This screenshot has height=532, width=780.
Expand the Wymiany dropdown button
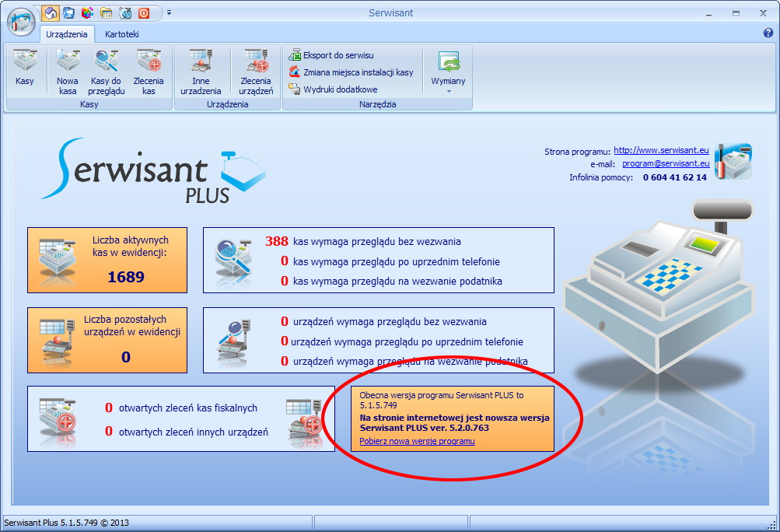tap(448, 72)
